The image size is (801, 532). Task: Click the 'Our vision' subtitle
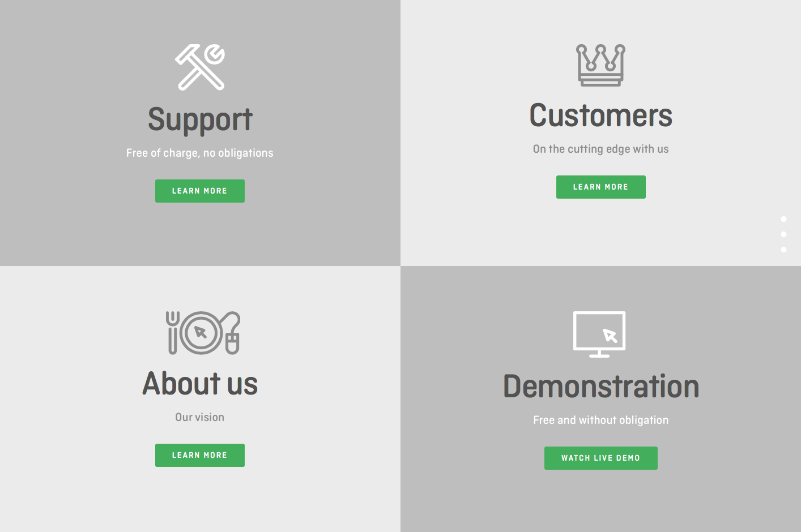point(200,417)
